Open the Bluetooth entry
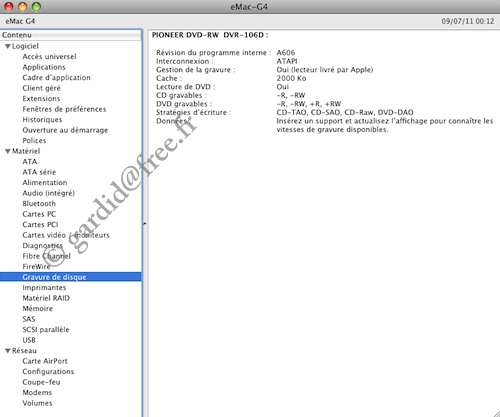The height and width of the screenshot is (417, 500). pos(39,204)
